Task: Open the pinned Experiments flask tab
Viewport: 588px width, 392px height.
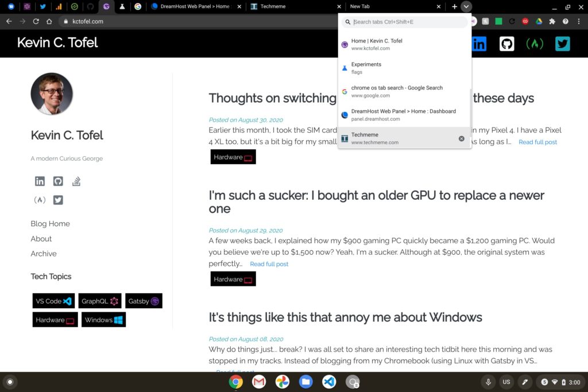Action: 122,6
